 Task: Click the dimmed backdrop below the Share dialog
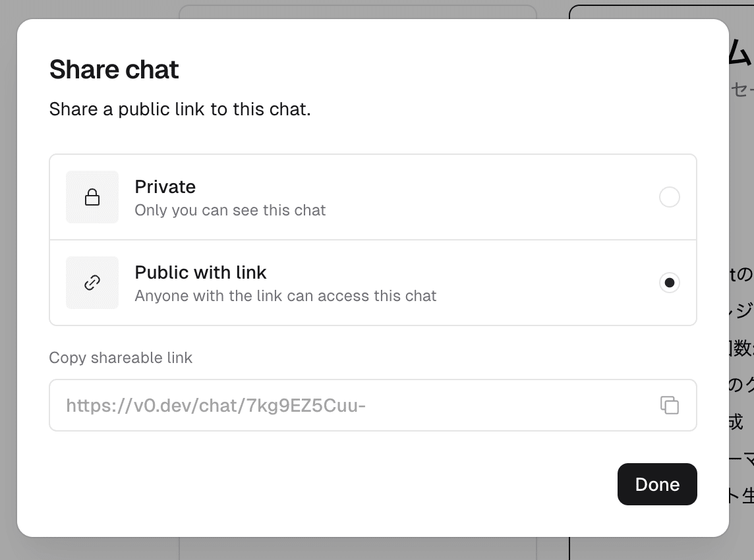[x=369, y=549]
